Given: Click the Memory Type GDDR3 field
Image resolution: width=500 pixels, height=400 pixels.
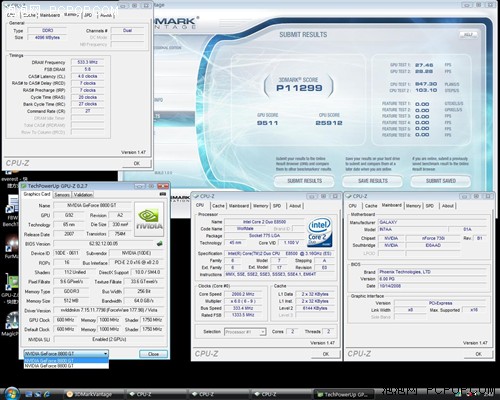Looking at the screenshot, I should click(x=71, y=291).
